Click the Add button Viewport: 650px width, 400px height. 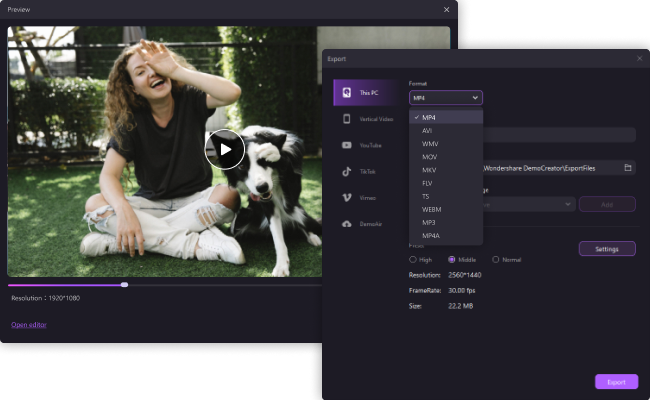tap(607, 204)
